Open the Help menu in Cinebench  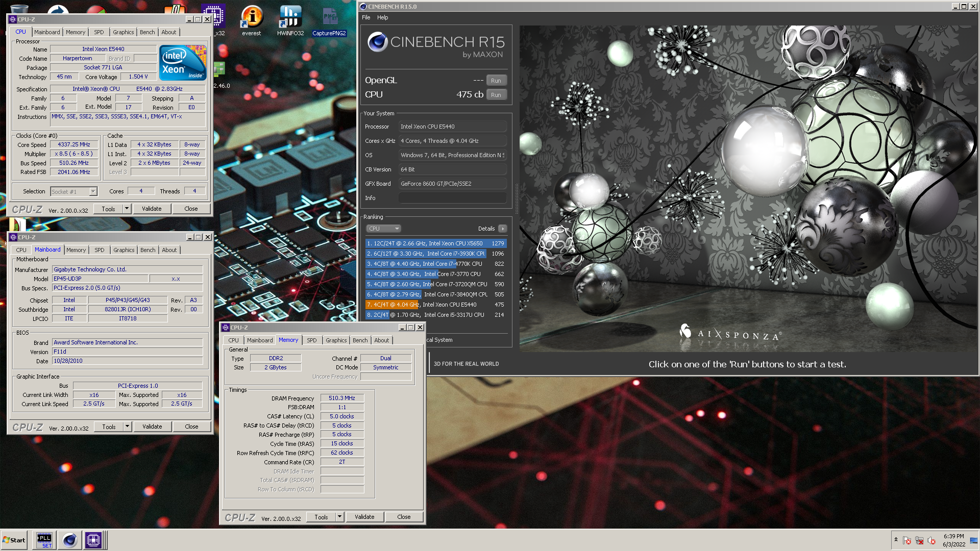tap(383, 17)
